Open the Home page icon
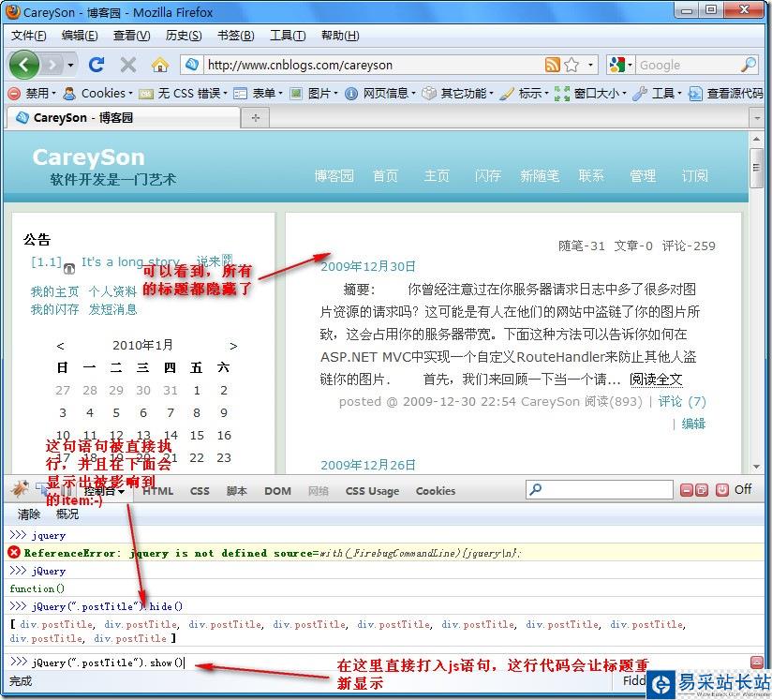The width and height of the screenshot is (772, 700). (160, 65)
